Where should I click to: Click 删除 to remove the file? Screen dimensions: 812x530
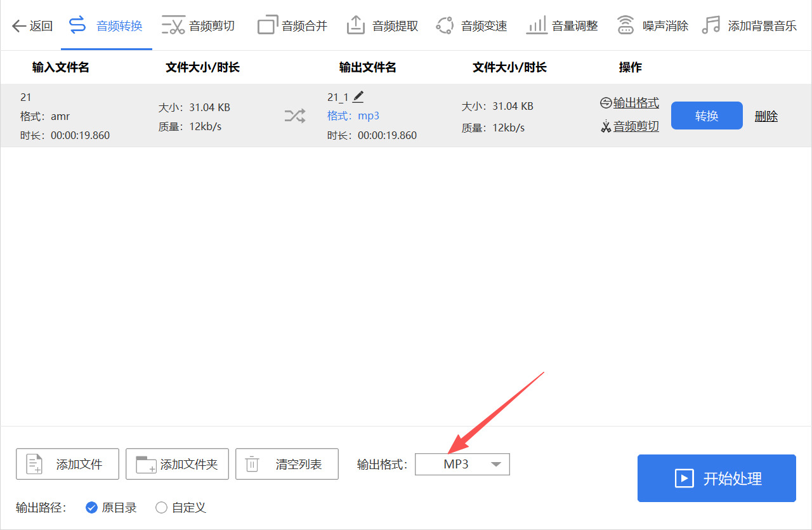point(766,116)
